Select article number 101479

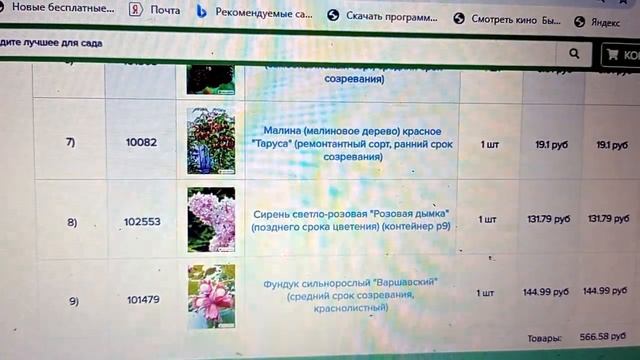pyautogui.click(x=143, y=300)
